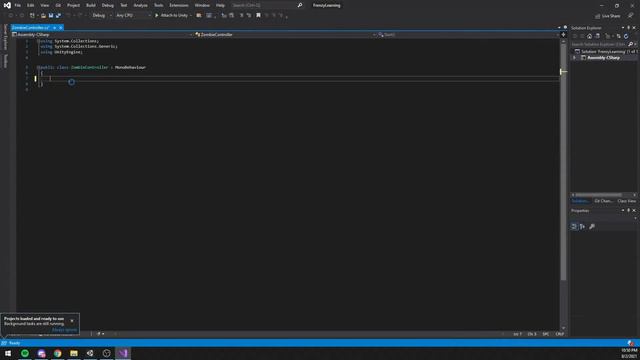This screenshot has width=640, height=360.
Task: Open the Attach to Unity dropdown arrow
Action: (x=191, y=16)
